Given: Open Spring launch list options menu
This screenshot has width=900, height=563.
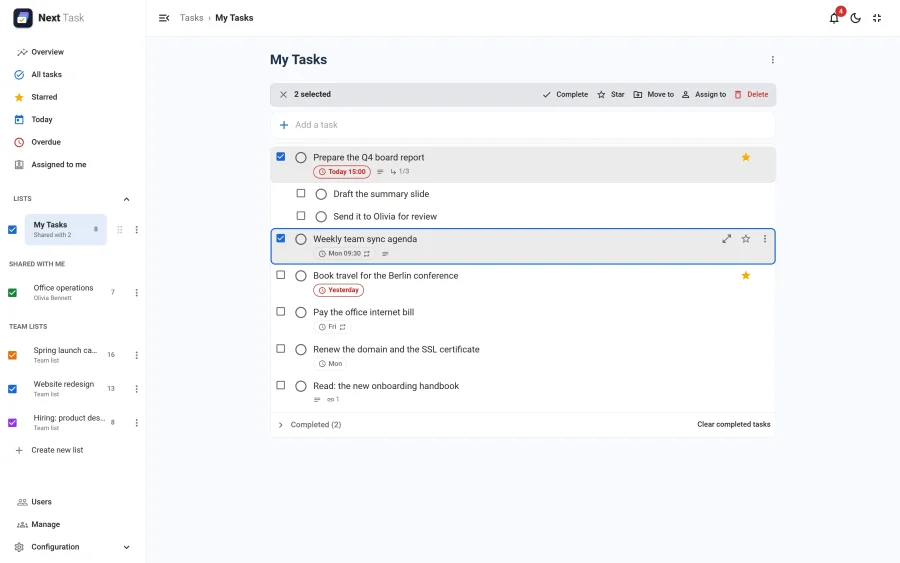Looking at the screenshot, I should point(137,355).
